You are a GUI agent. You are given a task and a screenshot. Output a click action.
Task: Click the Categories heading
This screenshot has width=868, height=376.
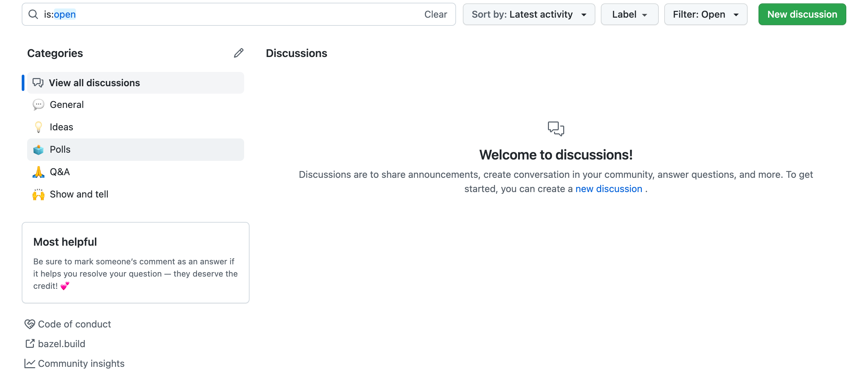tap(55, 53)
